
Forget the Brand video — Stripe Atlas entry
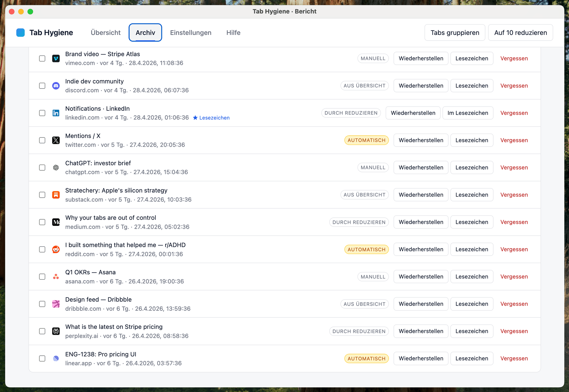tap(514, 58)
